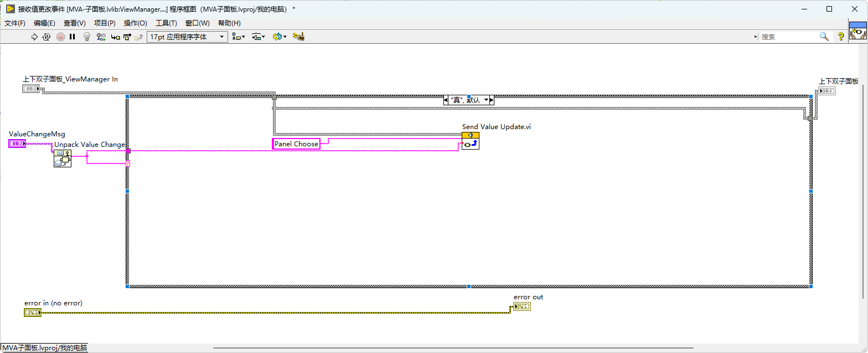
Task: Click the Send Value Update.vi node
Action: click(471, 141)
